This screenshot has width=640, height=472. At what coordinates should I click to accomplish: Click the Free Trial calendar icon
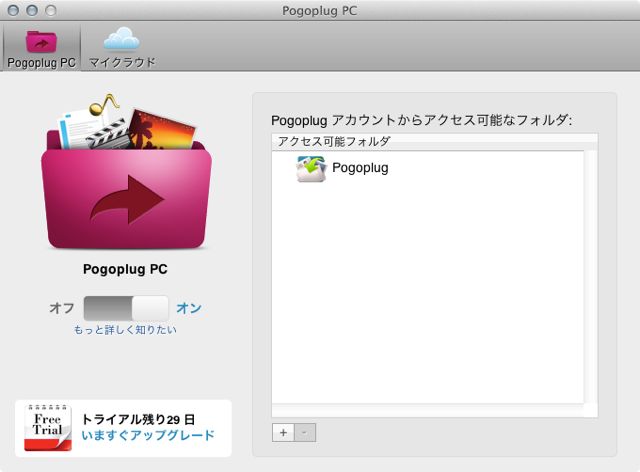point(48,428)
